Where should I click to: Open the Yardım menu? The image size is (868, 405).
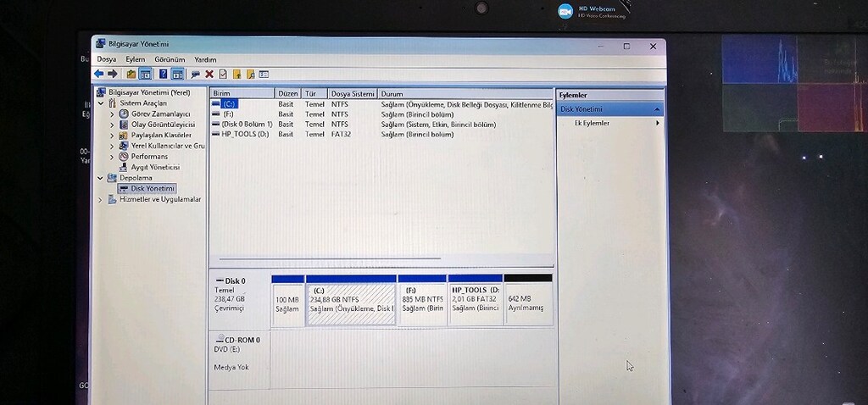coord(205,59)
